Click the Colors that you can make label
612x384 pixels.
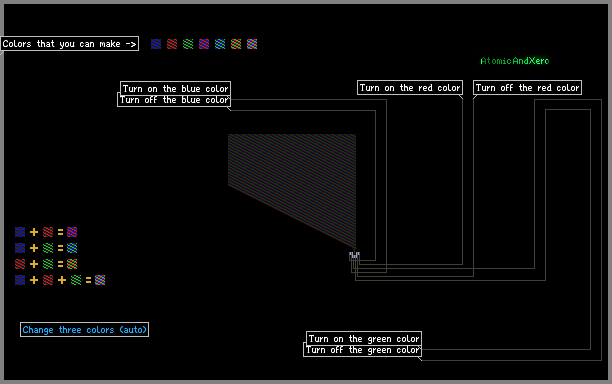pyautogui.click(x=69, y=44)
